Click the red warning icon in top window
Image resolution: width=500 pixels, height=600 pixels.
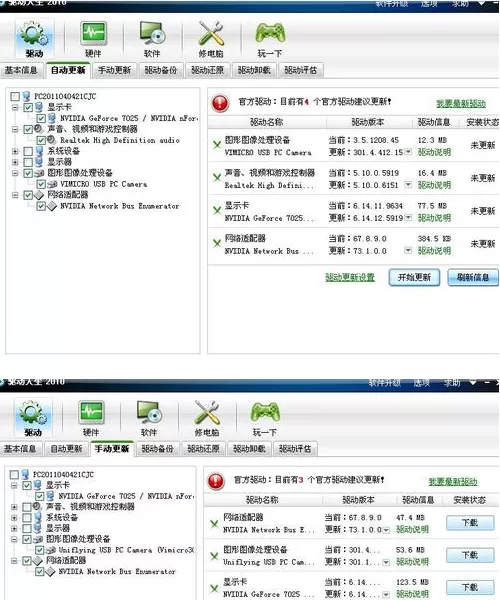pyautogui.click(x=220, y=103)
